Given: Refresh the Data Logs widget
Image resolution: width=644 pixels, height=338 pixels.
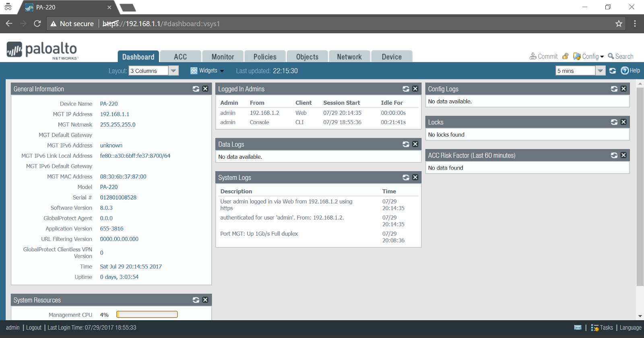Looking at the screenshot, I should (x=406, y=144).
